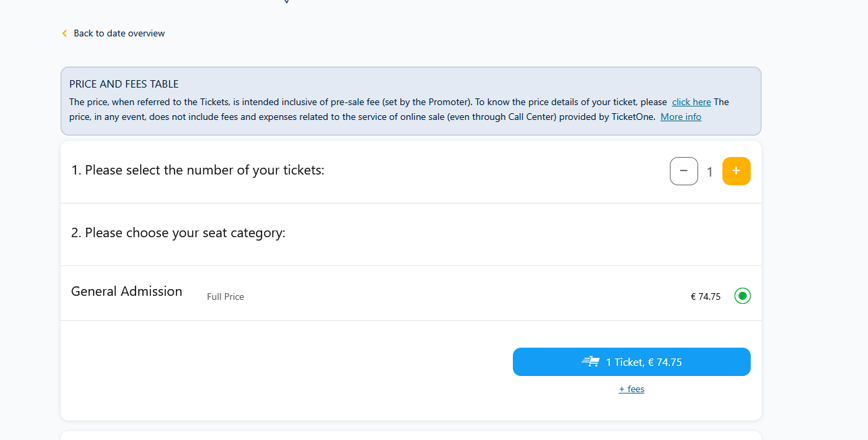Image resolution: width=868 pixels, height=440 pixels.
Task: Add 1 Ticket, € 74.75 to cart
Action: pos(631,362)
